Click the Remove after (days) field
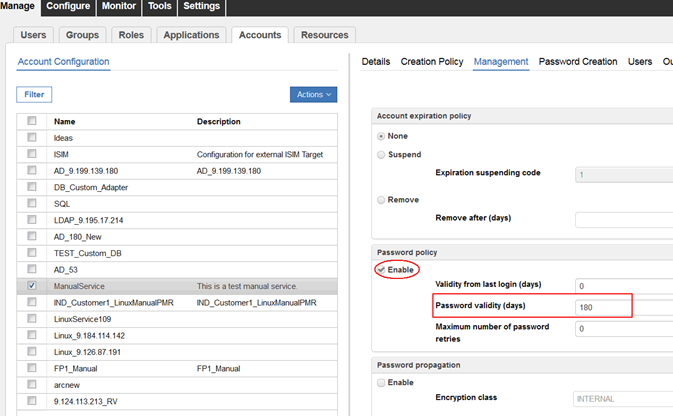Image resolution: width=673 pixels, height=416 pixels. click(624, 219)
